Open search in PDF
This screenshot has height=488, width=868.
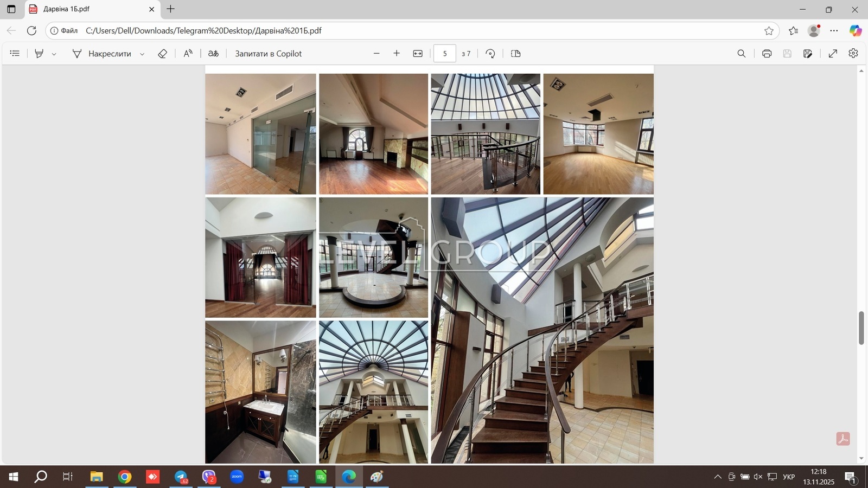tap(741, 53)
